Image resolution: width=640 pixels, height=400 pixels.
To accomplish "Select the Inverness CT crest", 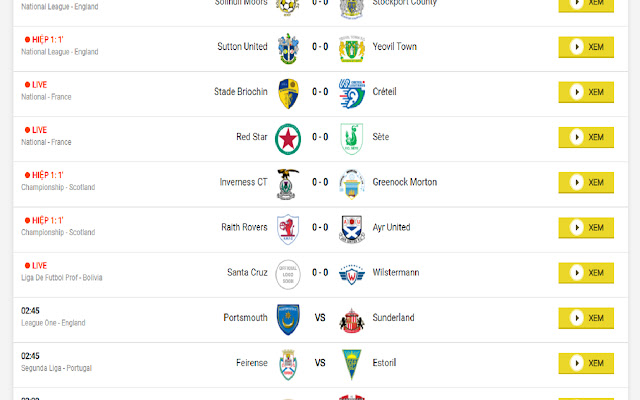I will click(x=288, y=184).
